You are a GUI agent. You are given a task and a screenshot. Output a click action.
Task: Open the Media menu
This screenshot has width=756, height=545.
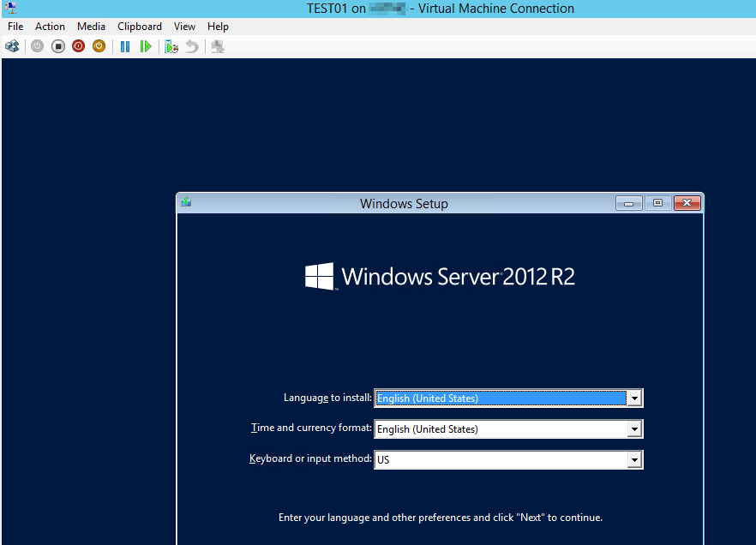click(91, 27)
